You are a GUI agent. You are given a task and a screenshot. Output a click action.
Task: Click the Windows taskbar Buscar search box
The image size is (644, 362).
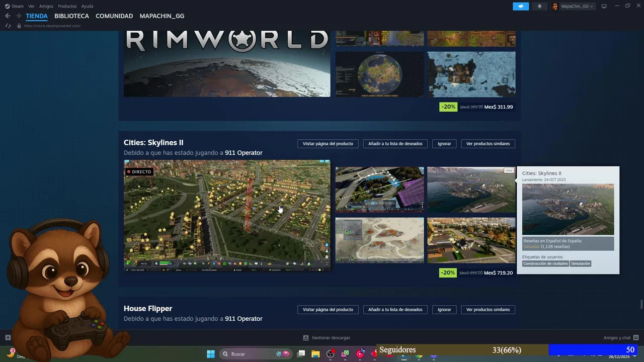tap(257, 354)
